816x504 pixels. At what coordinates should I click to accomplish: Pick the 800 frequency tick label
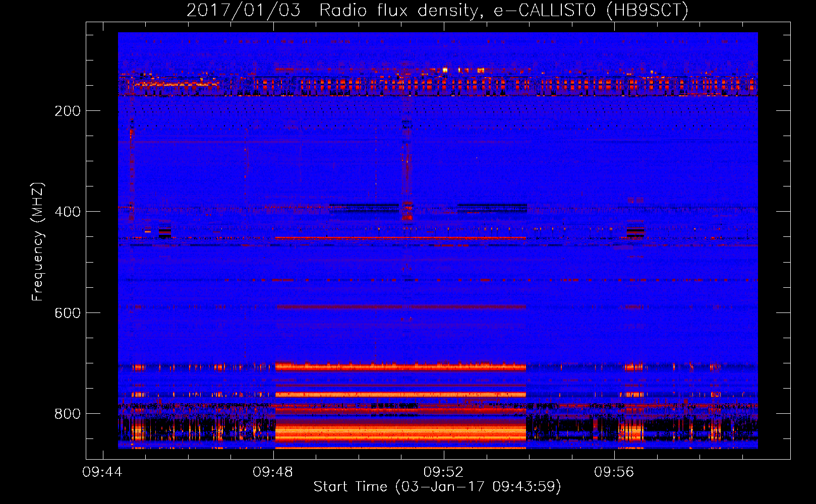(68, 414)
